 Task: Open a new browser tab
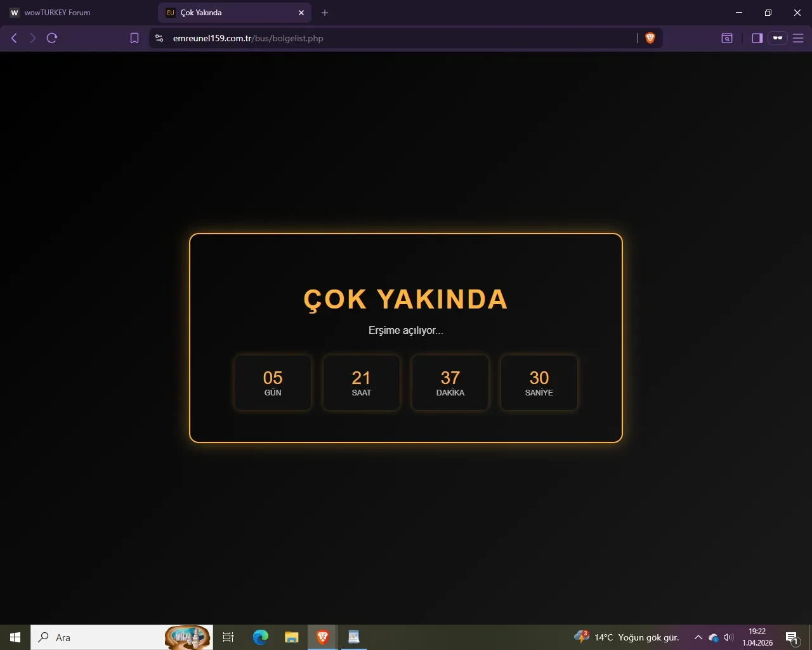click(325, 13)
